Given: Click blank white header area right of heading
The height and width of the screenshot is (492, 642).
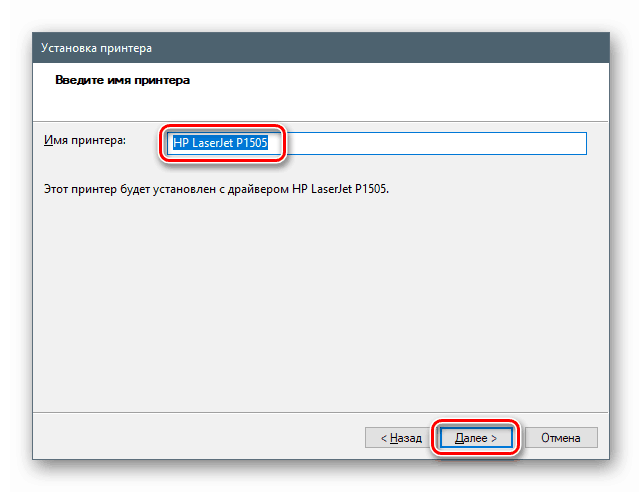Looking at the screenshot, I should pos(420,80).
